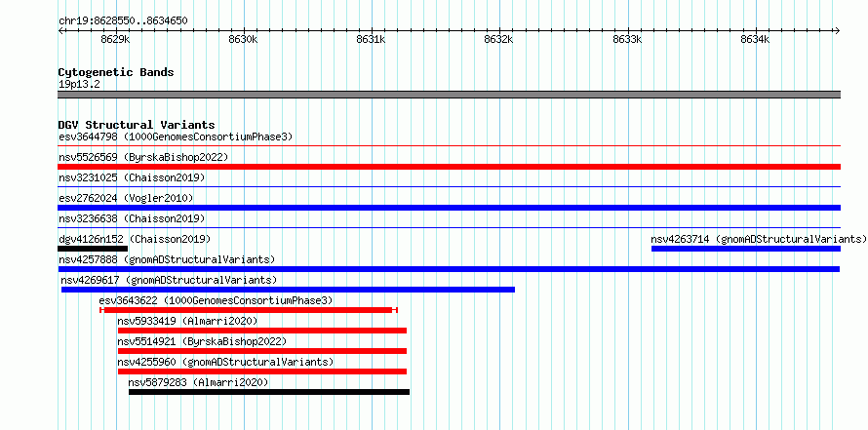Click the short black dgv4126n152 bar
Viewport: 868px width, 430px height.
click(x=93, y=249)
